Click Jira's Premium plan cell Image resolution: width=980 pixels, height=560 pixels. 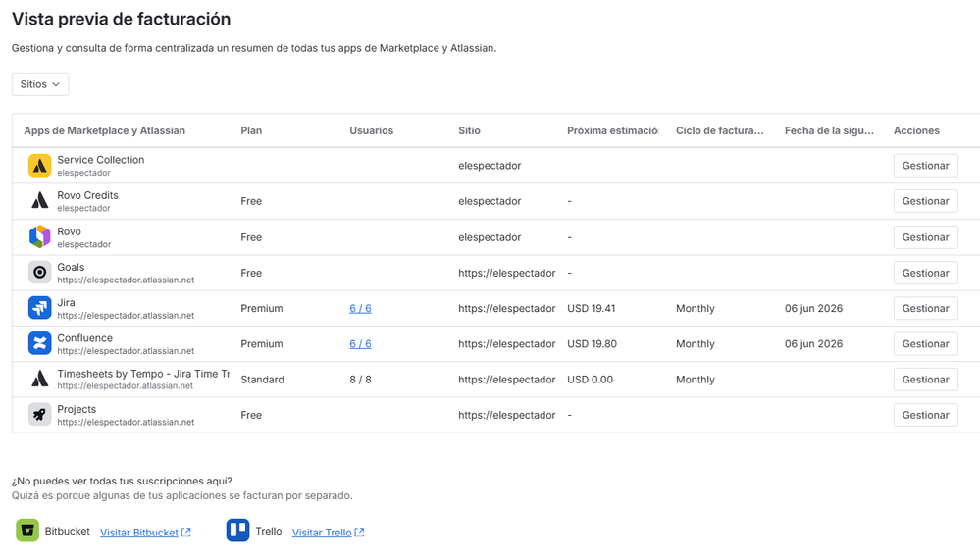point(262,309)
